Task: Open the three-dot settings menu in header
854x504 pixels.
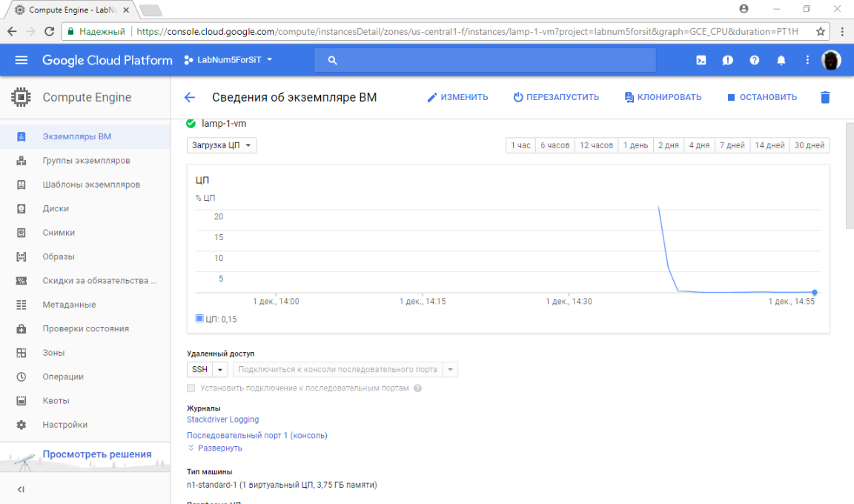Action: [x=807, y=61]
